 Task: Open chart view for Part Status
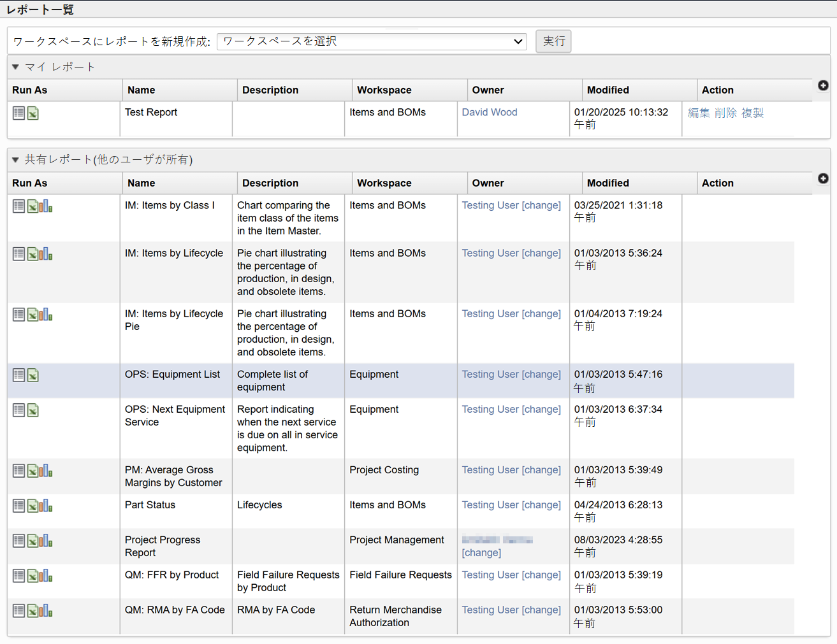tap(47, 506)
